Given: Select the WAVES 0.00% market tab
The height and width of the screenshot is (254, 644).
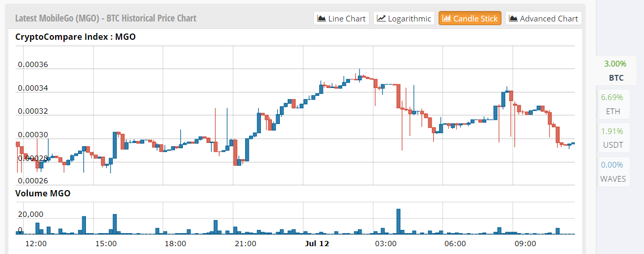Looking at the screenshot, I should tap(613, 172).
